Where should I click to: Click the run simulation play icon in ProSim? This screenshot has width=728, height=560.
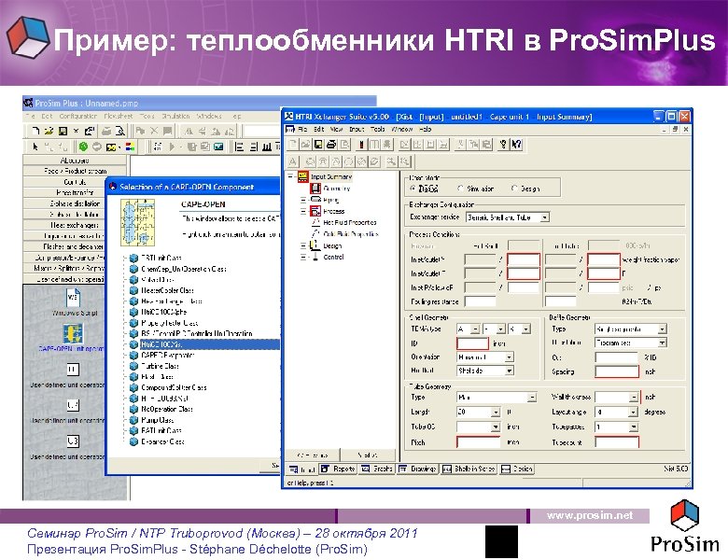[173, 147]
